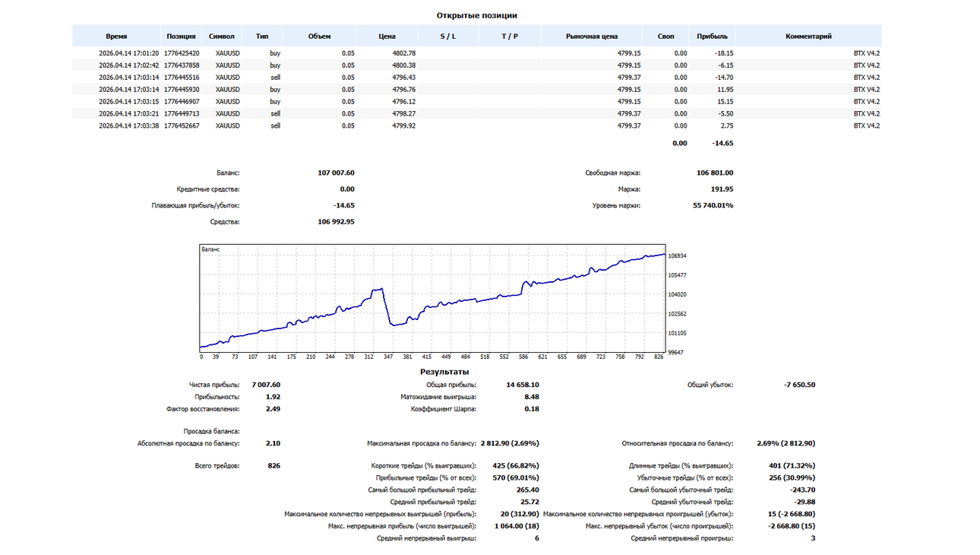Click the maximal drawdown value 2 812.90 (2.69%)
This screenshot has width=980, height=555.
[x=510, y=443]
